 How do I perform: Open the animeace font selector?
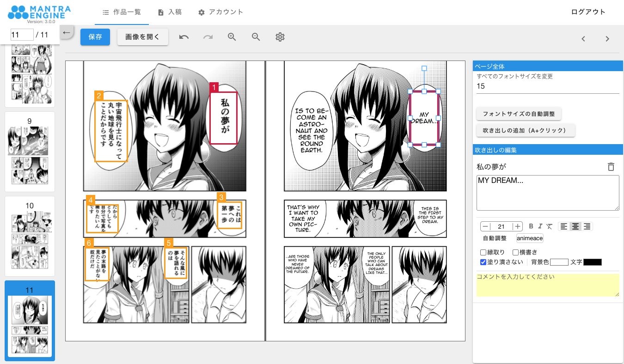click(530, 238)
